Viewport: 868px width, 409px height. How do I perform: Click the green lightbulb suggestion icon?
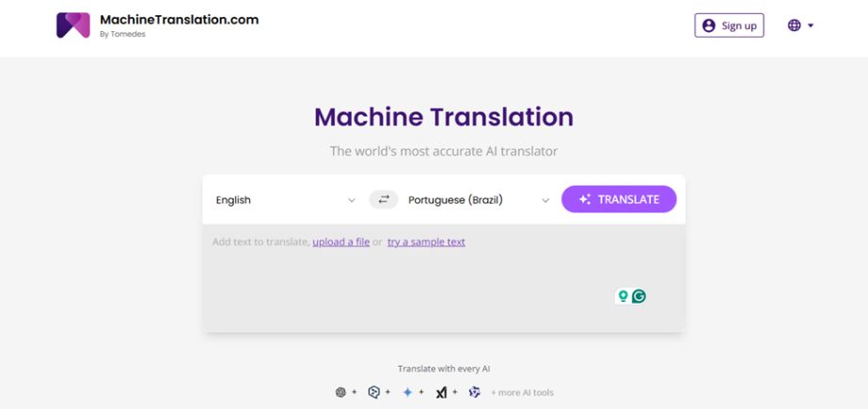coord(623,297)
